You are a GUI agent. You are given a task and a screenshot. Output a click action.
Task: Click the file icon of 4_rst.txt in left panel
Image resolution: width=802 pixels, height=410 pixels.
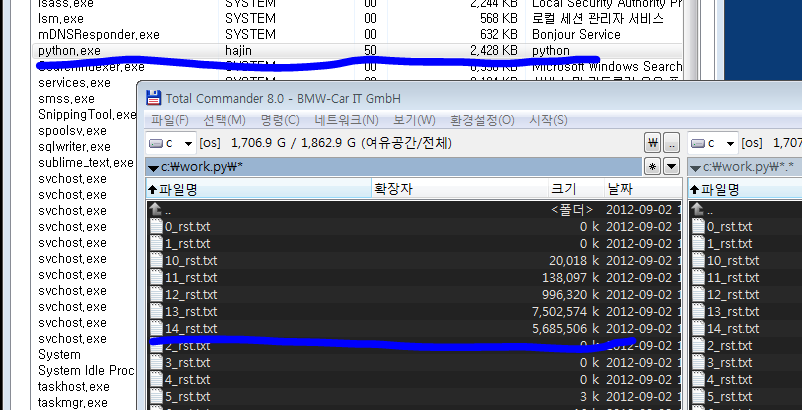pyautogui.click(x=156, y=380)
